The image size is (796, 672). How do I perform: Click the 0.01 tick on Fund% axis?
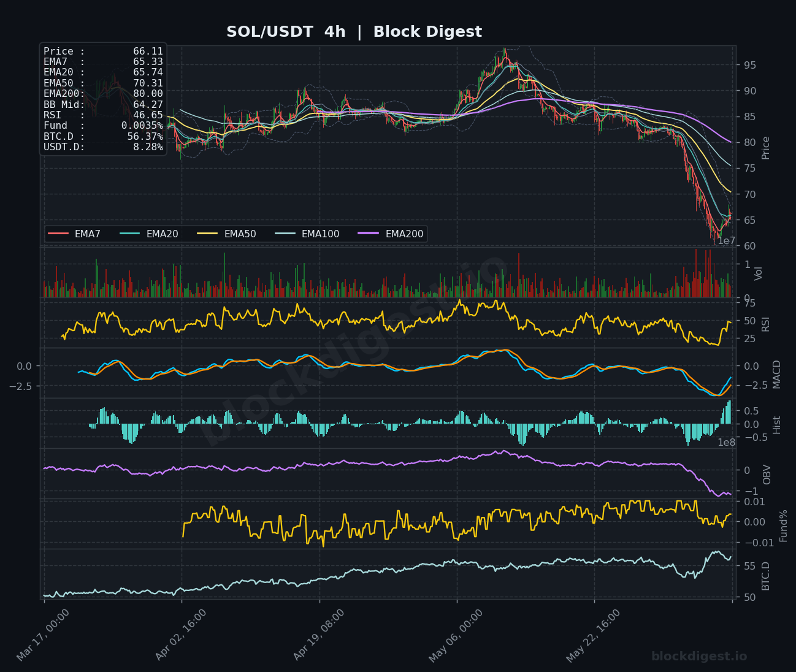coord(755,502)
